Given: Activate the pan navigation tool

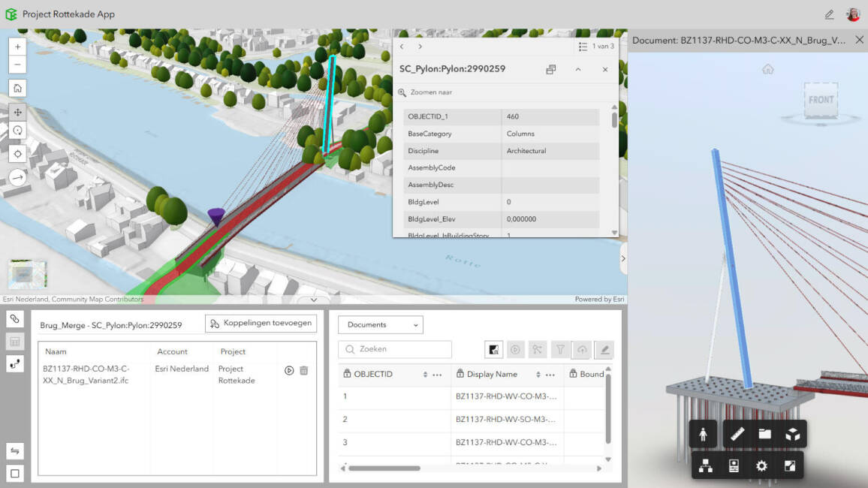Looking at the screenshot, I should (18, 112).
